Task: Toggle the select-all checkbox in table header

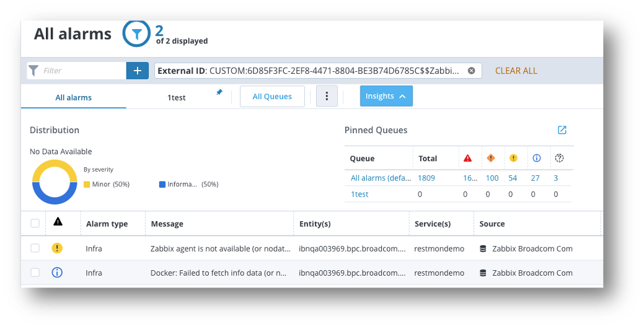Action: 35,223
